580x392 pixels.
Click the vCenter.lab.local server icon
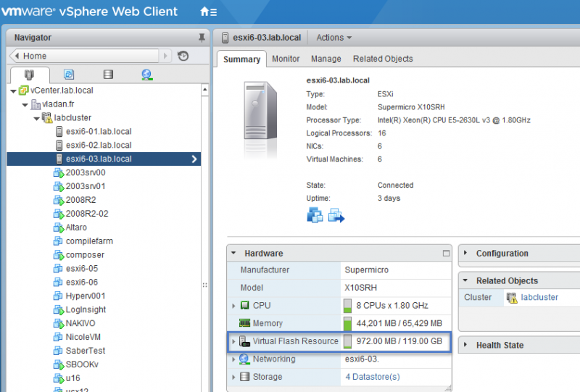click(24, 91)
